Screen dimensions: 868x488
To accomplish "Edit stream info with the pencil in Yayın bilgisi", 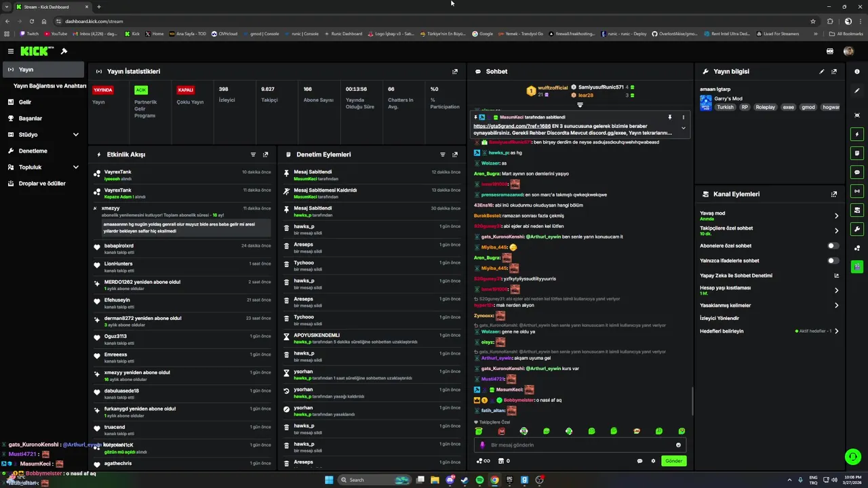I will pyautogui.click(x=822, y=71).
